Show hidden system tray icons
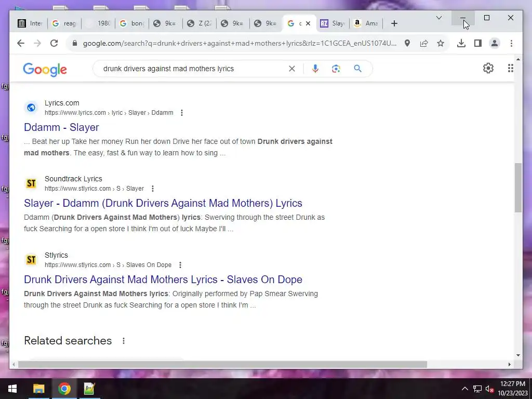Screen dimensions: 532x399 (x=465, y=389)
